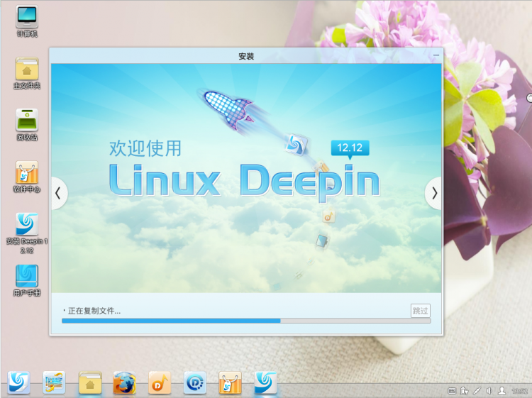
Task: Open the home folder dock icon
Action: [x=90, y=382]
